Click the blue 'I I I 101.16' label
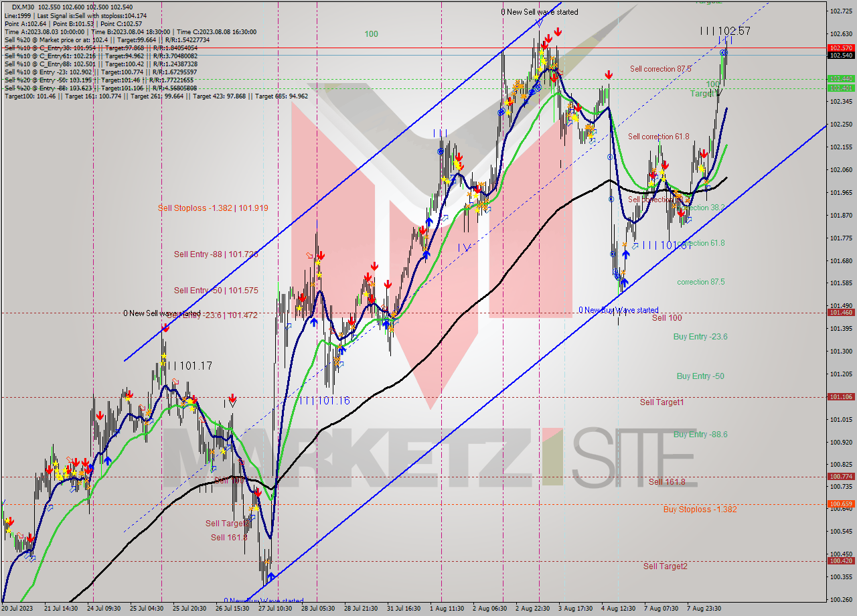 [324, 401]
